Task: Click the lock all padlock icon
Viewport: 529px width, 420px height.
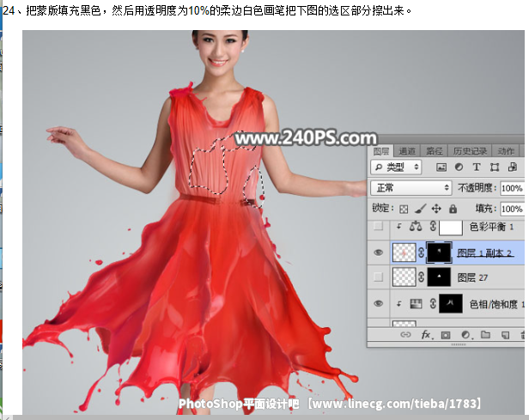Action: coord(453,209)
